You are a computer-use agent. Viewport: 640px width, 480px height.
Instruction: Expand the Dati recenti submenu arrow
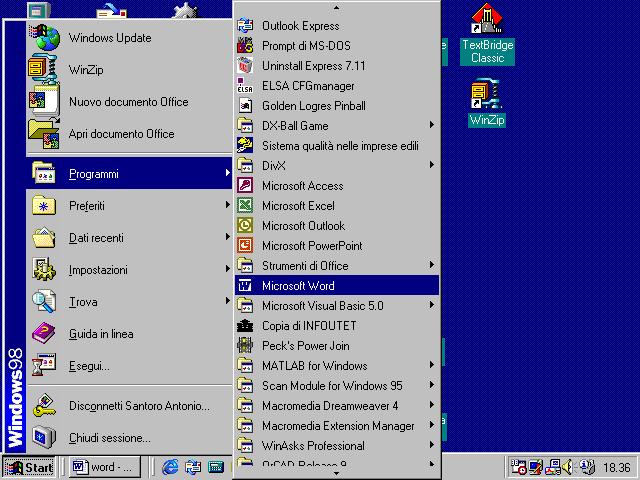[227, 237]
